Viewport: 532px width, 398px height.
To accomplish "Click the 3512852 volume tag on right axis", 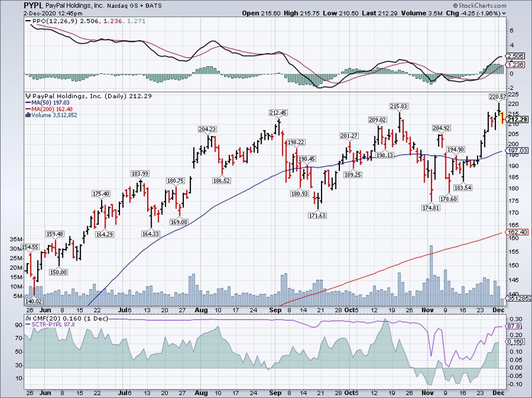I will (519, 298).
